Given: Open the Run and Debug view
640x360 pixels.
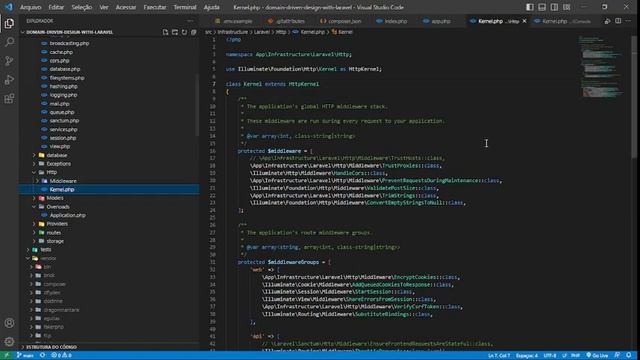Looking at the screenshot, I should click(9, 80).
